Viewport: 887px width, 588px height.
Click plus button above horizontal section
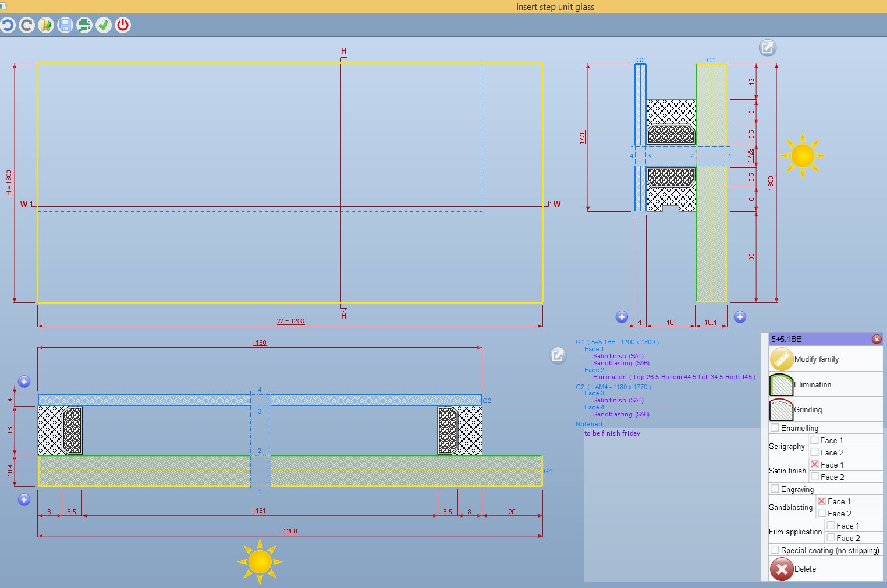point(24,382)
